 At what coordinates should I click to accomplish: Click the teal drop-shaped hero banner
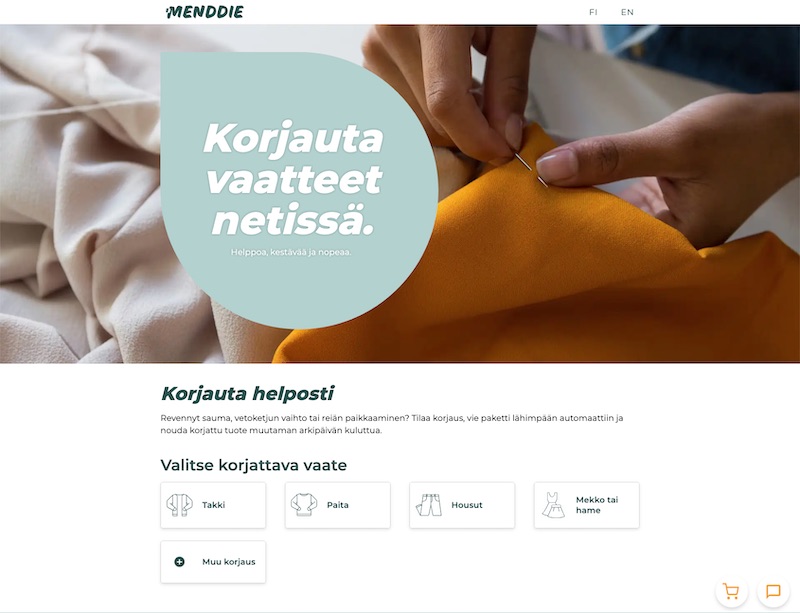click(299, 190)
